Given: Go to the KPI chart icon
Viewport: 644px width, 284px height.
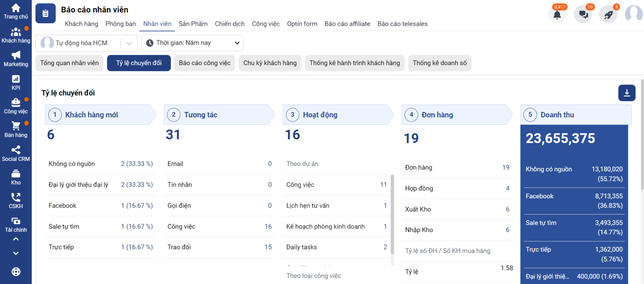Looking at the screenshot, I should pos(16,79).
